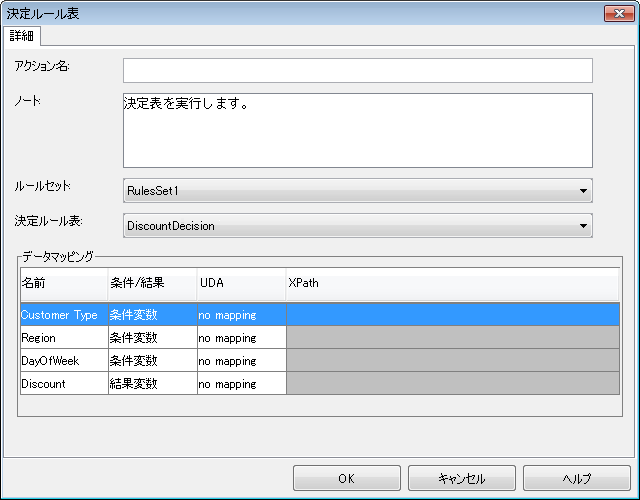Open help with the ヘルプ button

(x=577, y=478)
